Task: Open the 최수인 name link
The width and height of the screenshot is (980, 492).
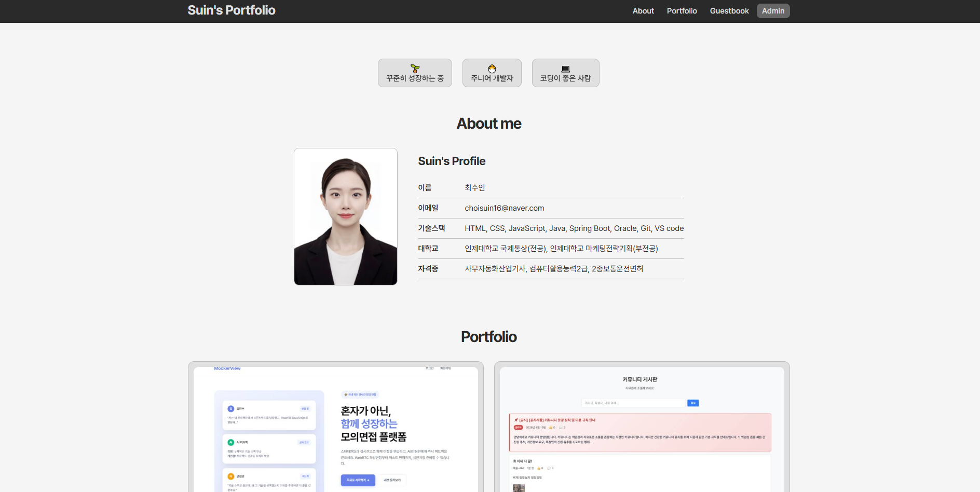Action: click(474, 187)
